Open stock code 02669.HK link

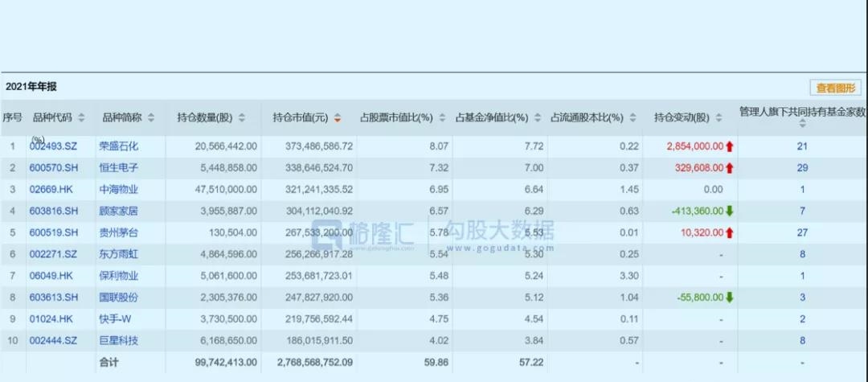pos(51,189)
